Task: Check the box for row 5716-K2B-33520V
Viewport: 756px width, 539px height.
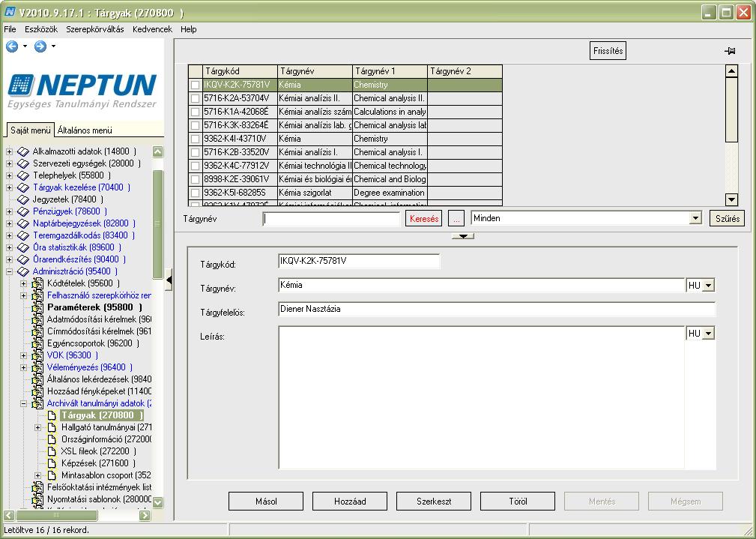Action: [195, 152]
